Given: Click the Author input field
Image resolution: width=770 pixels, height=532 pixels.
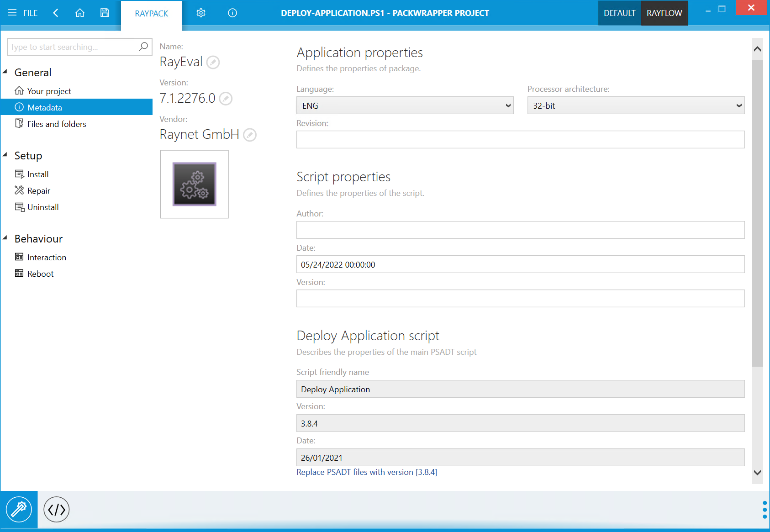Looking at the screenshot, I should (520, 230).
